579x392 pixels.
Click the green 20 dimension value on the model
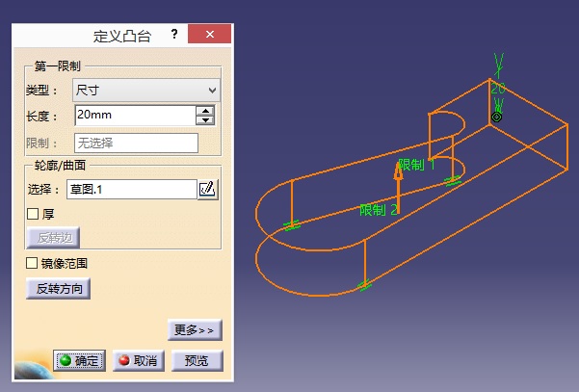[498, 88]
